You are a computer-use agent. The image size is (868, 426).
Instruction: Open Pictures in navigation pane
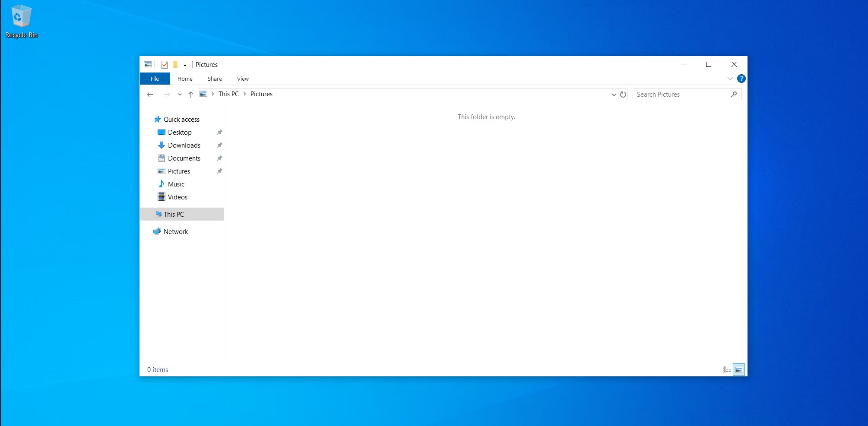pyautogui.click(x=179, y=171)
